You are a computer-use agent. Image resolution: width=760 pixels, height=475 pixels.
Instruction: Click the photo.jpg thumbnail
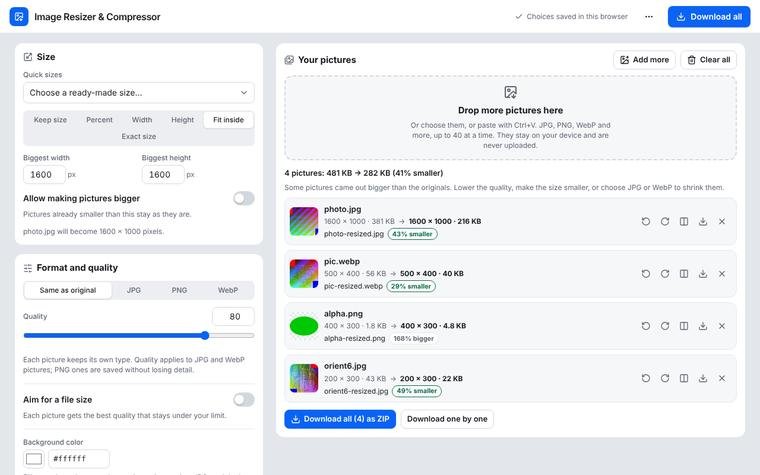click(304, 222)
